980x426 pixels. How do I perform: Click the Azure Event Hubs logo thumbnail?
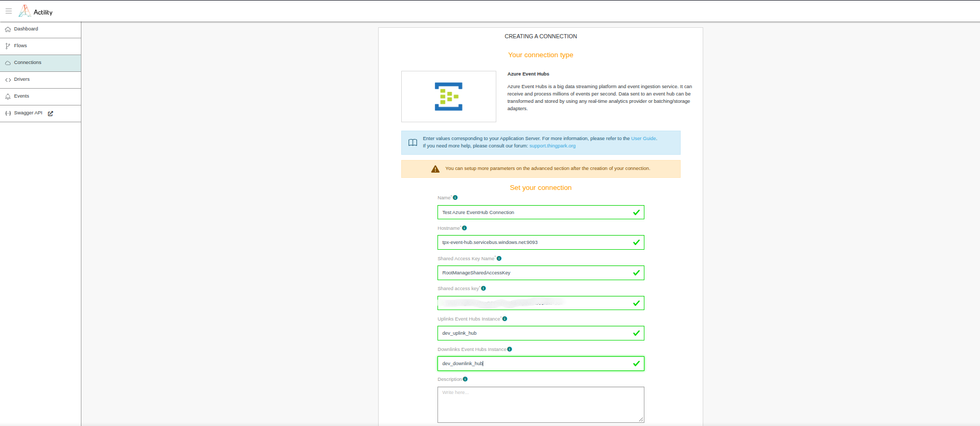449,97
